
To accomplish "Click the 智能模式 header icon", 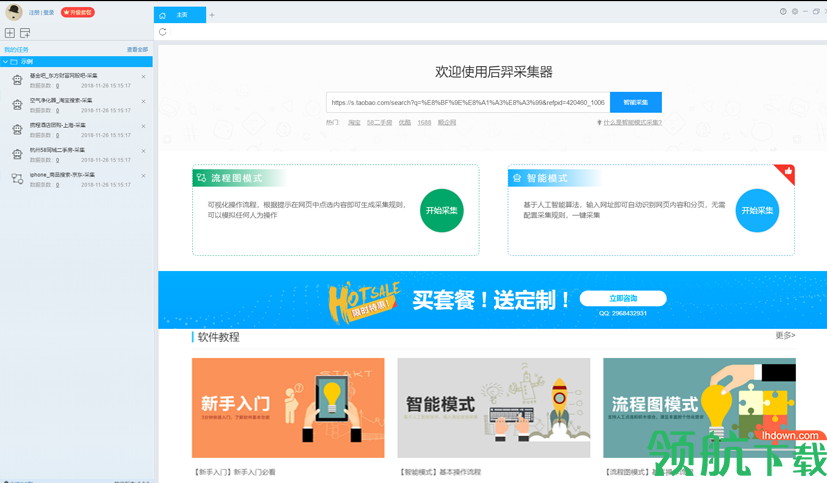I will click(517, 178).
